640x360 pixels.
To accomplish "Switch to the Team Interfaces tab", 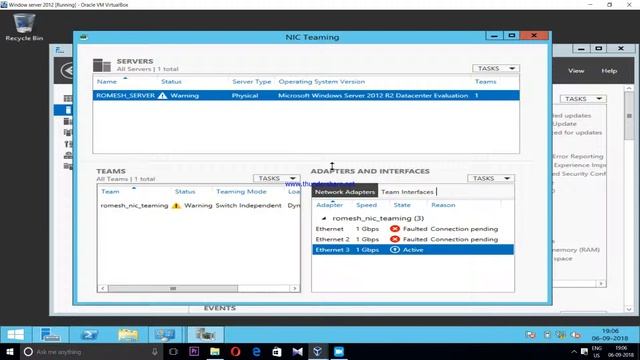I will (407, 192).
